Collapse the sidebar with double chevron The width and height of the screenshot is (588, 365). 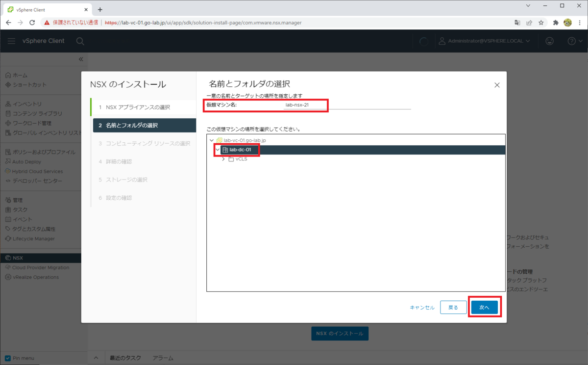81,59
